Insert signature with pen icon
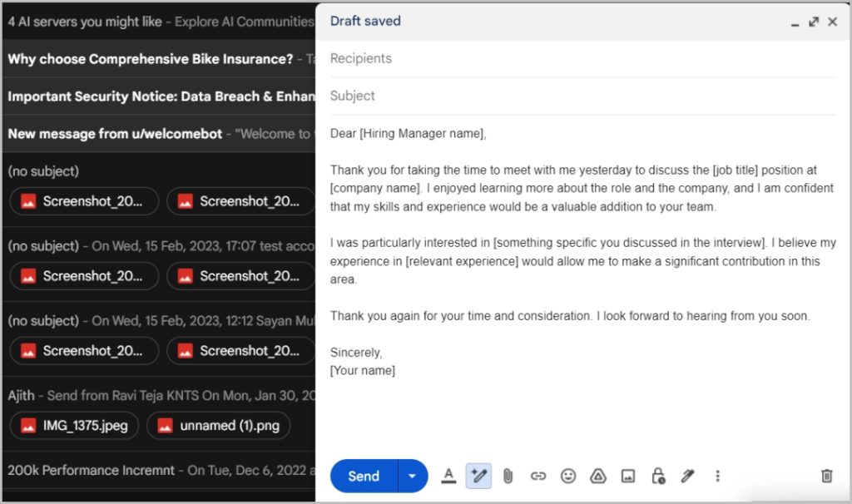 click(688, 477)
